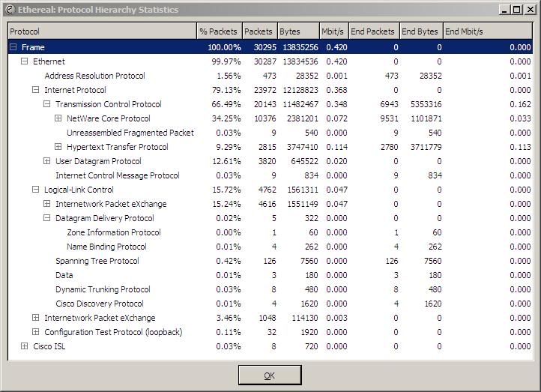The image size is (541, 392).
Task: Select the Ethernet row
Action: click(x=270, y=61)
